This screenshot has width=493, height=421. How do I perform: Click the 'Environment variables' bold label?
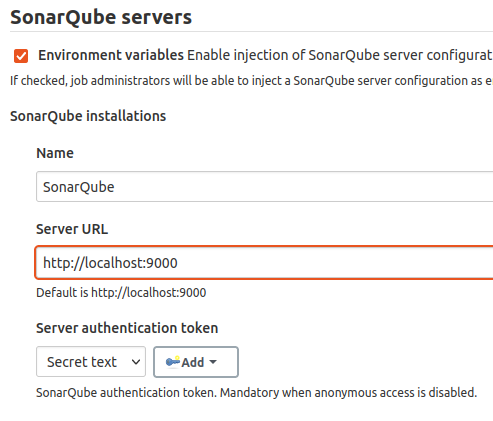click(x=111, y=55)
